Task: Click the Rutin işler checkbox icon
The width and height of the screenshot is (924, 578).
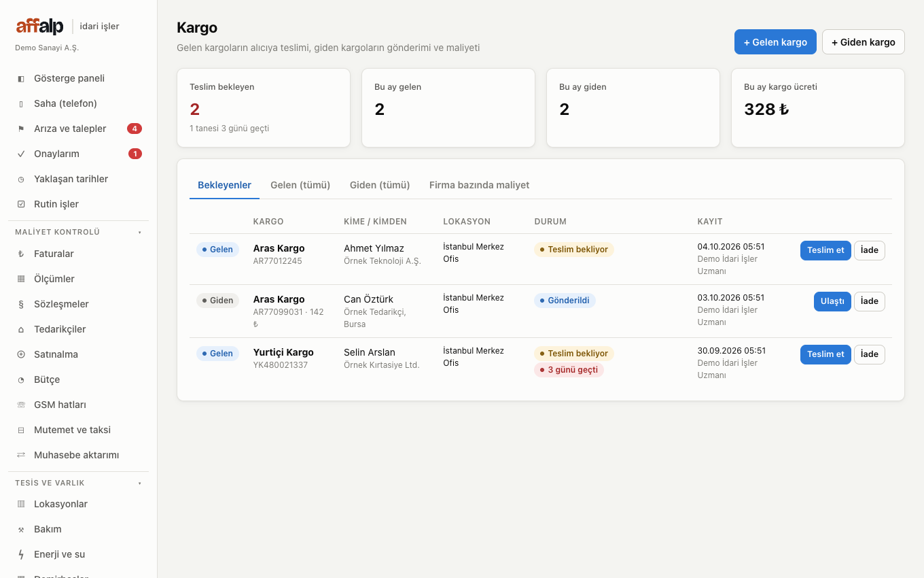Action: tap(21, 204)
